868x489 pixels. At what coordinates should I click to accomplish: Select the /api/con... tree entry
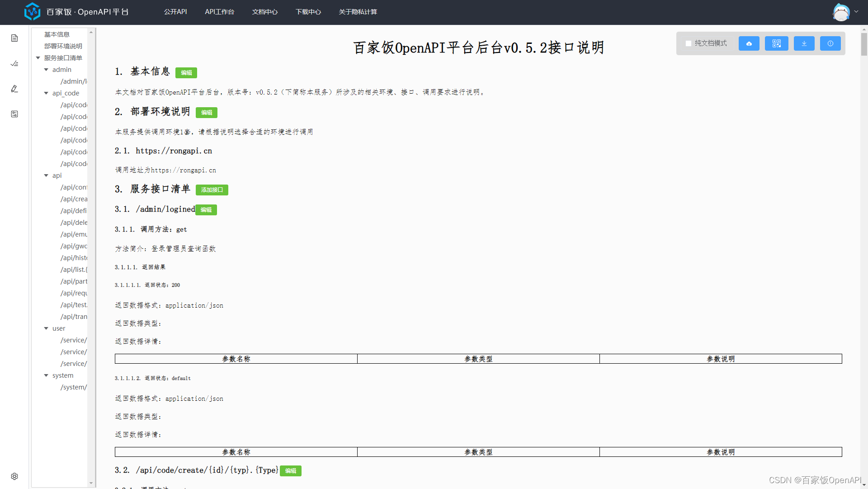[x=74, y=187]
